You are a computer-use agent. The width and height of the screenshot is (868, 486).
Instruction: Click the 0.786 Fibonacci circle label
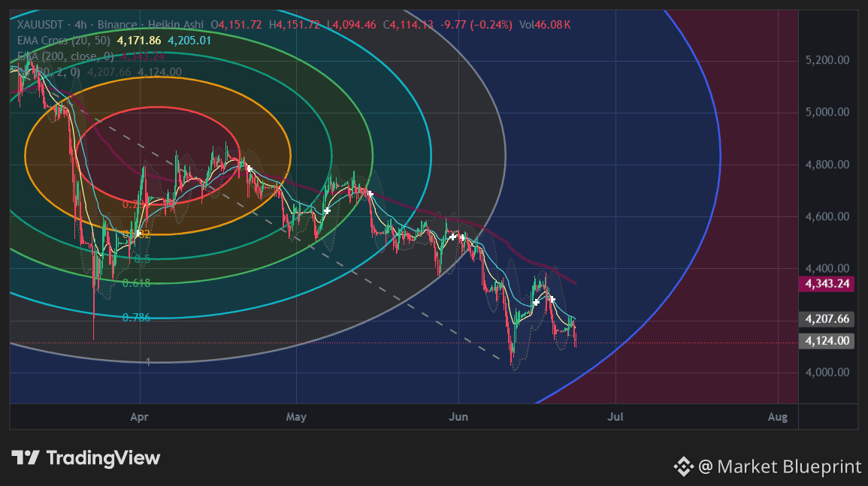click(x=136, y=318)
